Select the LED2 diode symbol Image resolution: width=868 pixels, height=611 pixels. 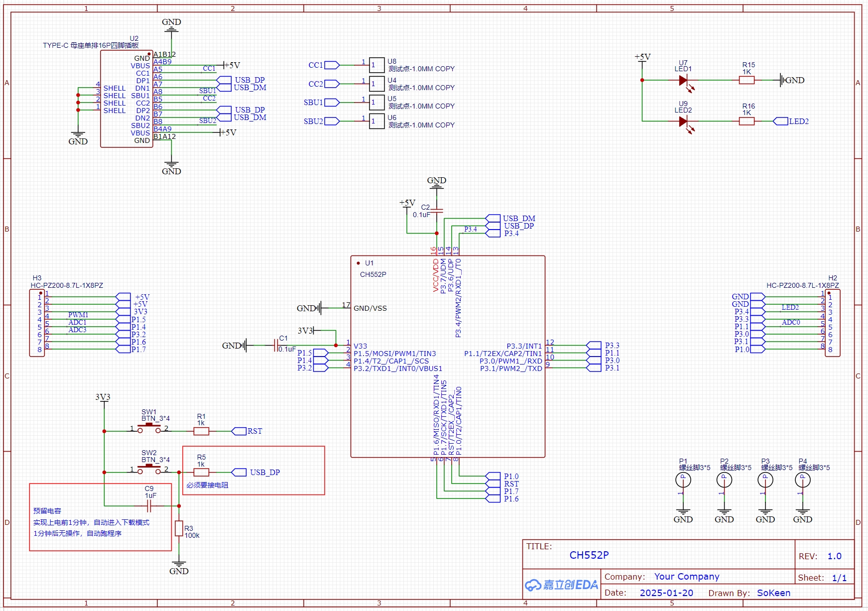tap(683, 121)
